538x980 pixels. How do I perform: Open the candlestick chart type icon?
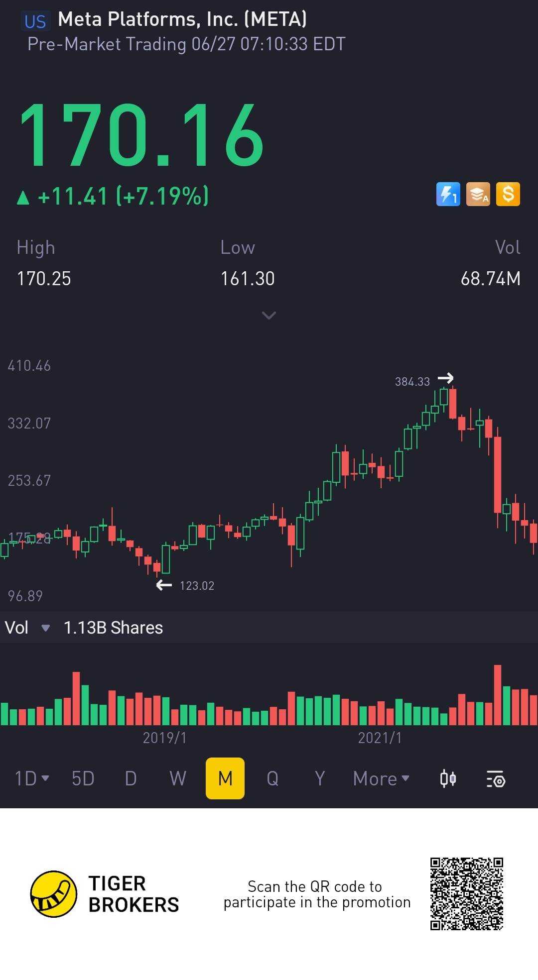tap(448, 778)
